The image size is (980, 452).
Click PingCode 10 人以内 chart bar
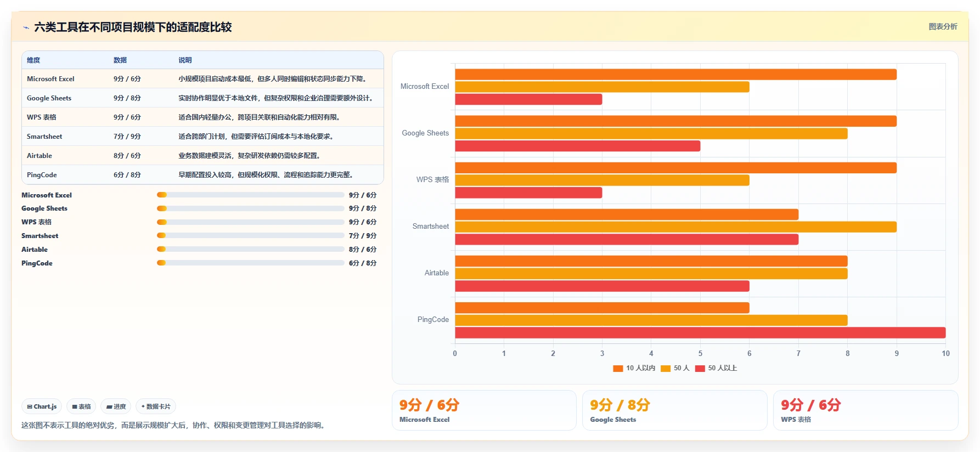[602, 308]
